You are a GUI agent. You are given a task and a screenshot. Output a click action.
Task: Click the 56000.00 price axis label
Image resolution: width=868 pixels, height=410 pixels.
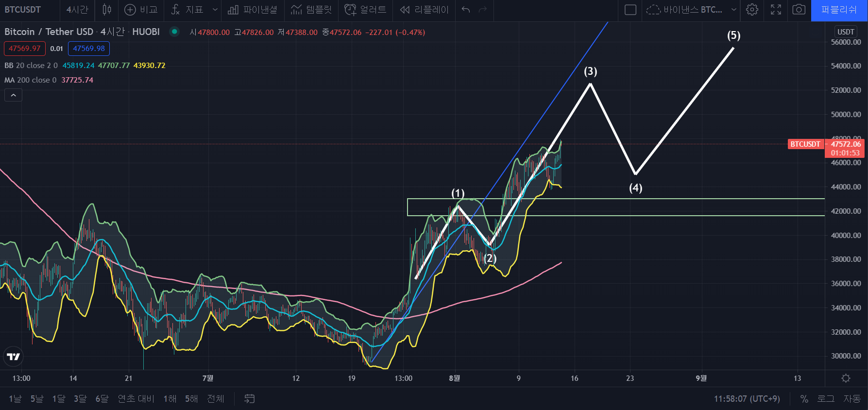(x=846, y=42)
